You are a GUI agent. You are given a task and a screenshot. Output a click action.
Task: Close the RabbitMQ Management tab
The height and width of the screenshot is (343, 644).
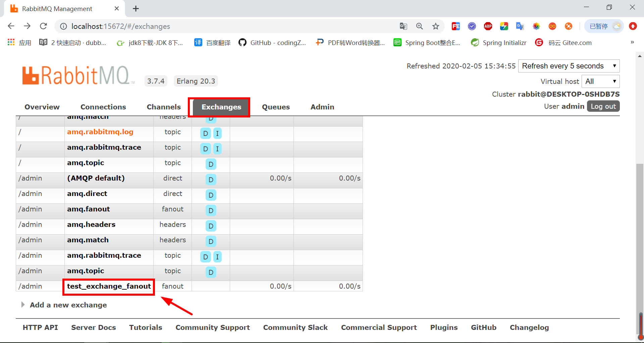117,8
